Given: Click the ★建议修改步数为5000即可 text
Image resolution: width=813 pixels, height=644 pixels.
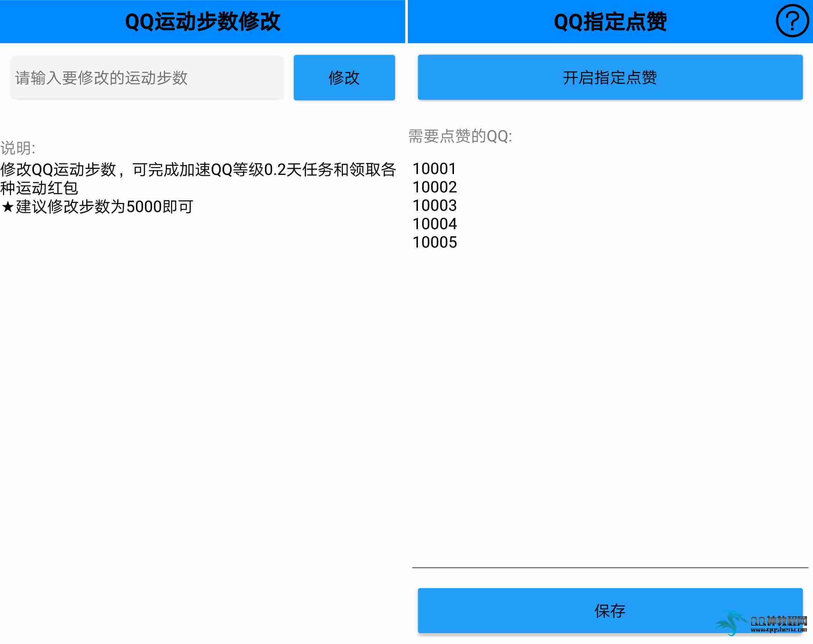Looking at the screenshot, I should (97, 207).
